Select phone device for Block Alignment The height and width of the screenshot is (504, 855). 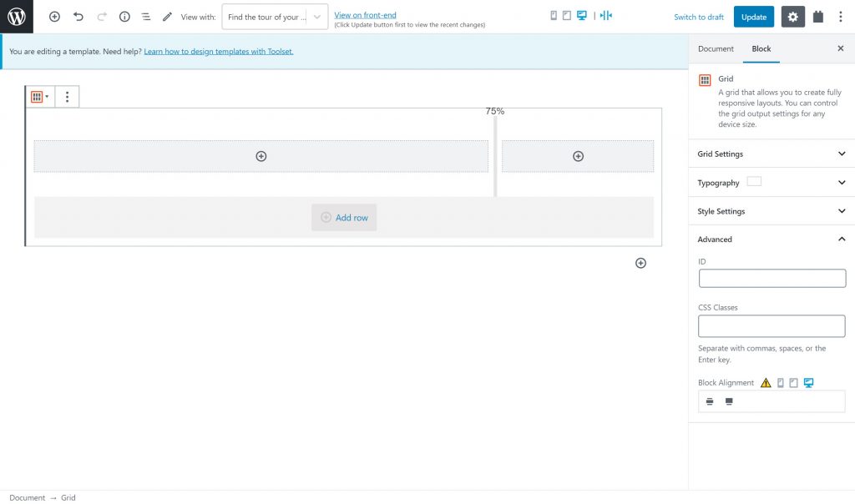click(781, 382)
